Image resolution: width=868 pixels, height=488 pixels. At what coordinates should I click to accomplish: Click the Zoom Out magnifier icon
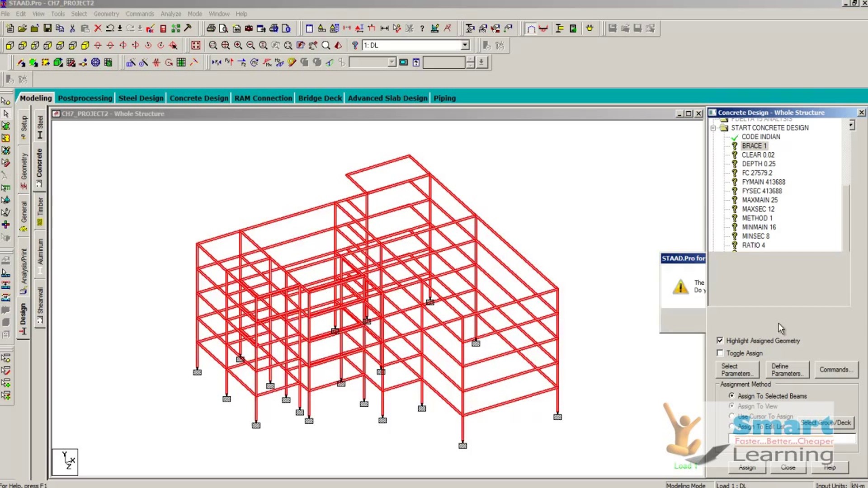tap(250, 45)
